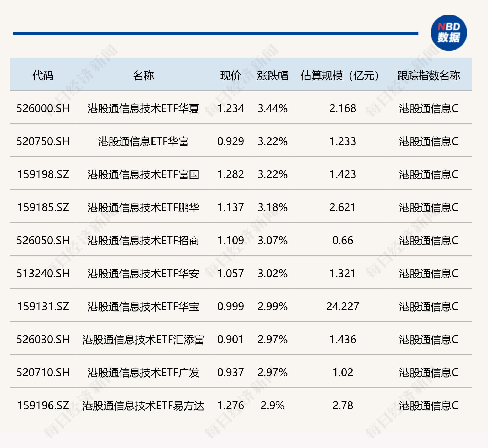Select code 526030.SH

pyautogui.click(x=43, y=340)
